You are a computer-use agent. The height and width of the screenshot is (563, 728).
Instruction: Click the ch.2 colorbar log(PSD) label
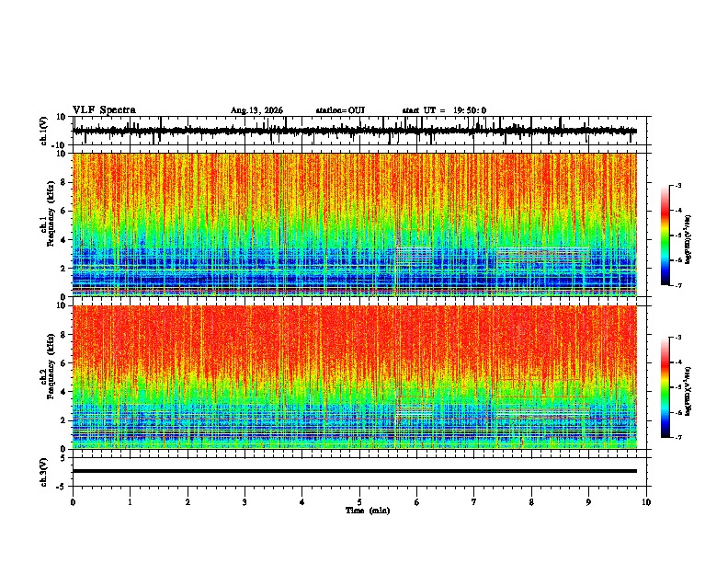pyautogui.click(x=688, y=392)
